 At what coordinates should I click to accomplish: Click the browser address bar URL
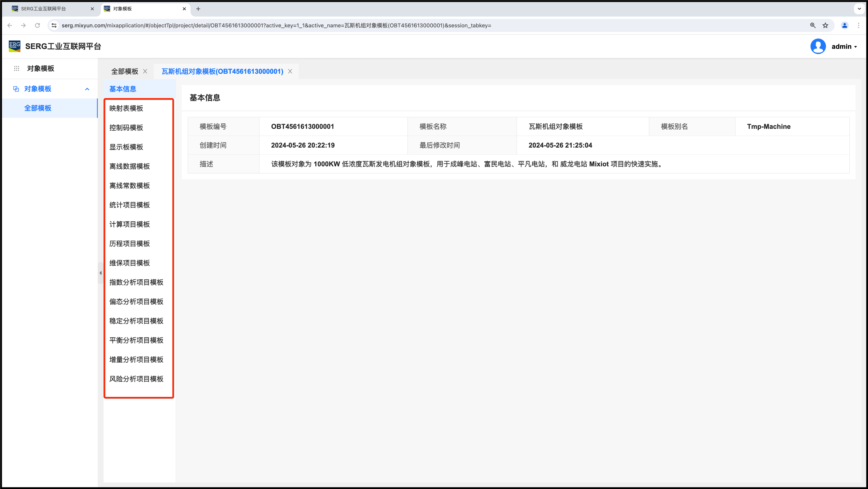point(276,25)
